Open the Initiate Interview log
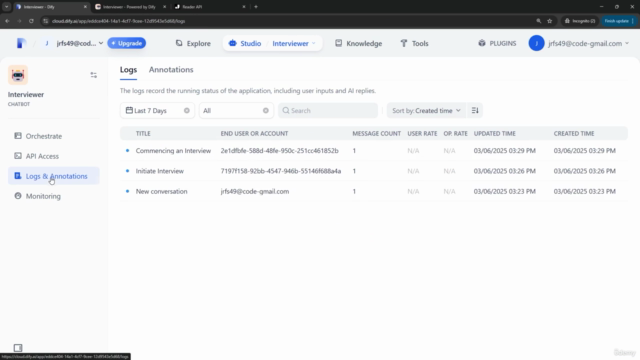This screenshot has height=360, width=640. (x=373, y=171)
